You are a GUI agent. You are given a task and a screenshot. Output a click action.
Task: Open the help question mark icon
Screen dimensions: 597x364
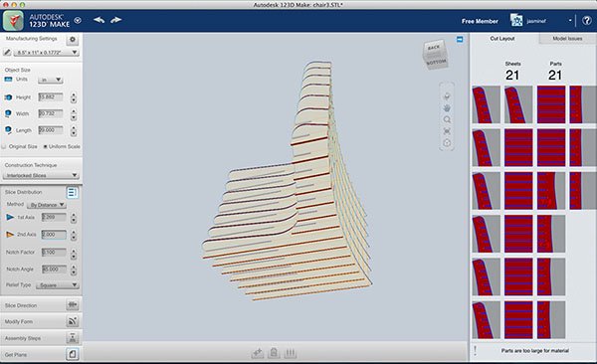tap(587, 21)
